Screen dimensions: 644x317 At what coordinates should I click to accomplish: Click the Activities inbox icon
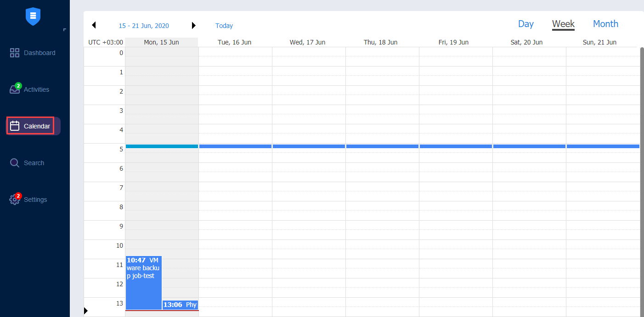[x=15, y=89]
